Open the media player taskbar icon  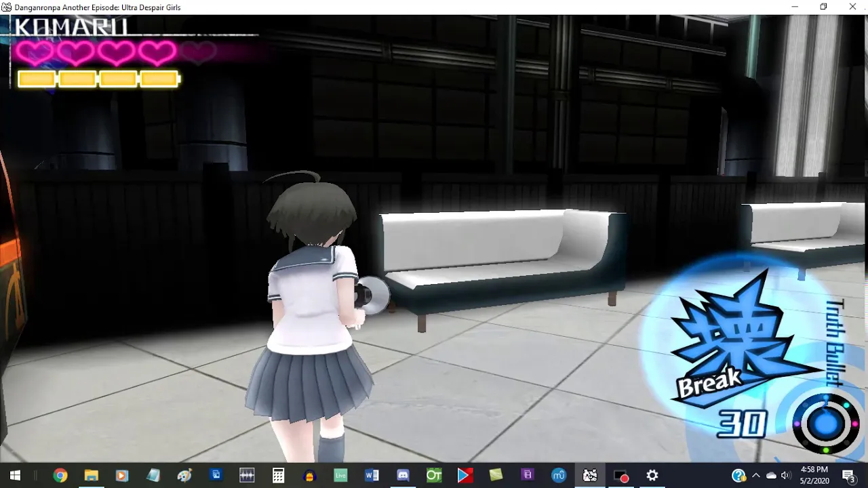tap(122, 476)
